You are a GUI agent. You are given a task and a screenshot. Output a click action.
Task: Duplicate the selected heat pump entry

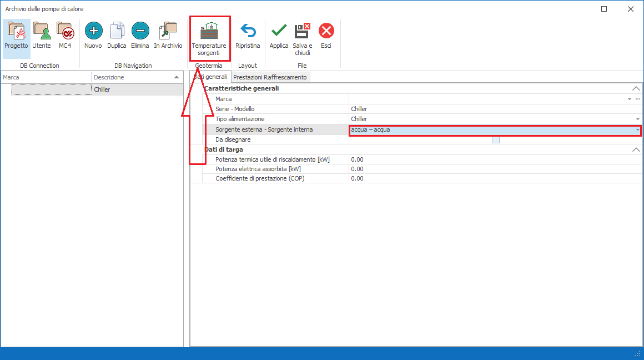click(117, 36)
